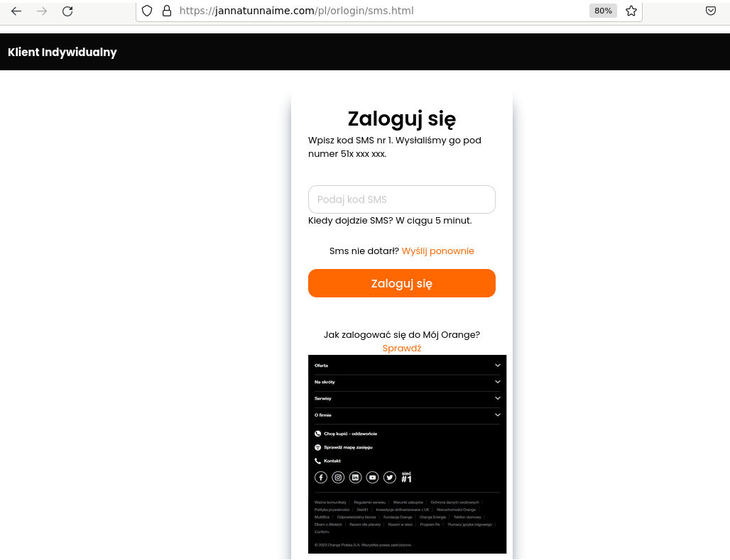Open the Twitter social icon
The height and width of the screenshot is (560, 730).
coord(390,478)
